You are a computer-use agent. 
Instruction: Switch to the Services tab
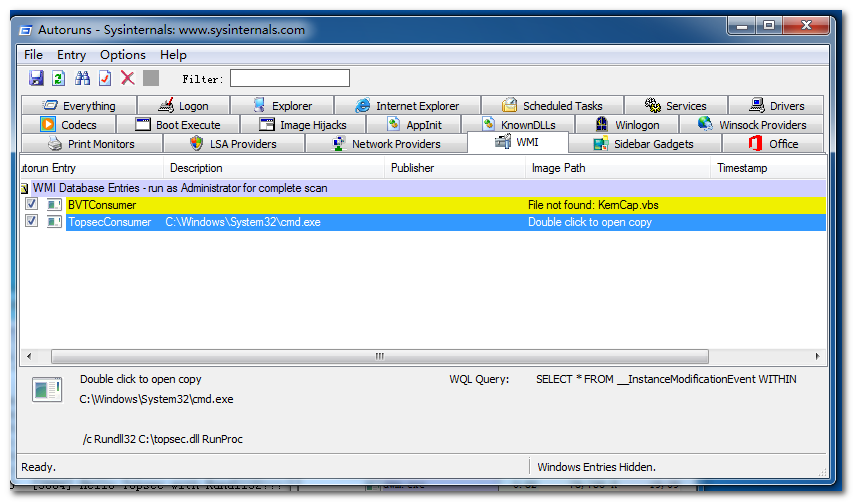(x=676, y=106)
